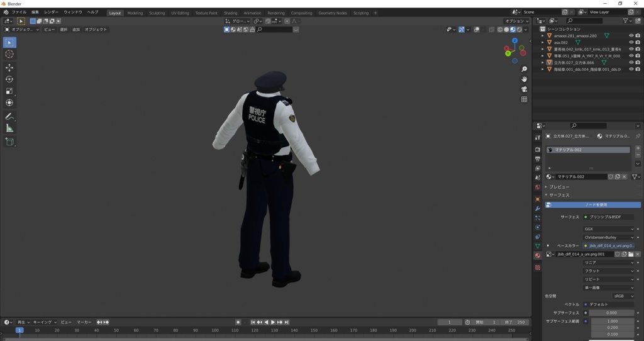
Task: Select the Select Box tool
Action: pos(9,42)
